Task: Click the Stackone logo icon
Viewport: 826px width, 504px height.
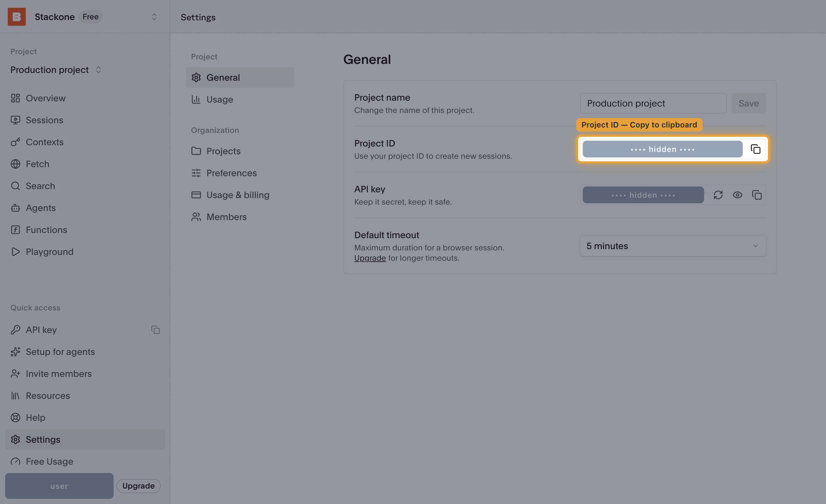Action: (x=17, y=17)
